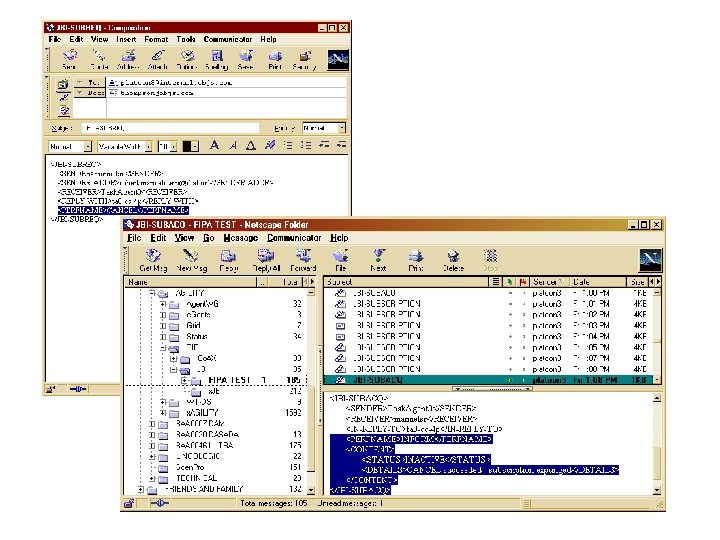Open the Address tool in Composition window

tap(128, 61)
